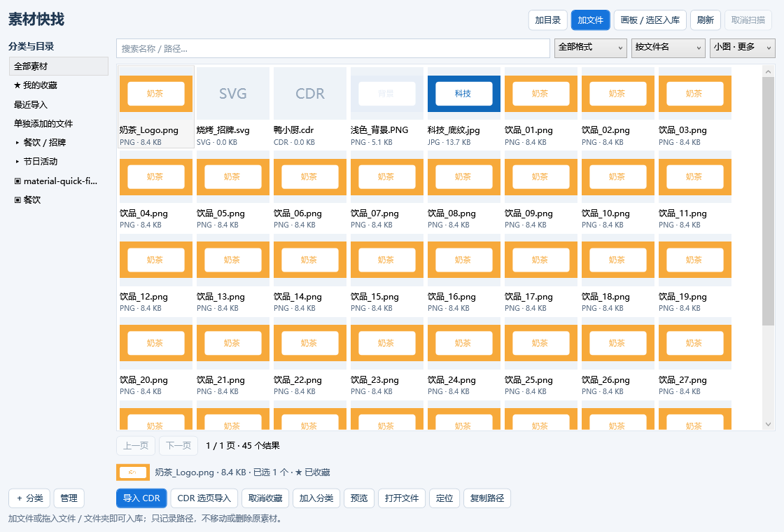The image size is (784, 532).
Task: Select the 饮品_04.png thumbnail
Action: tap(156, 176)
